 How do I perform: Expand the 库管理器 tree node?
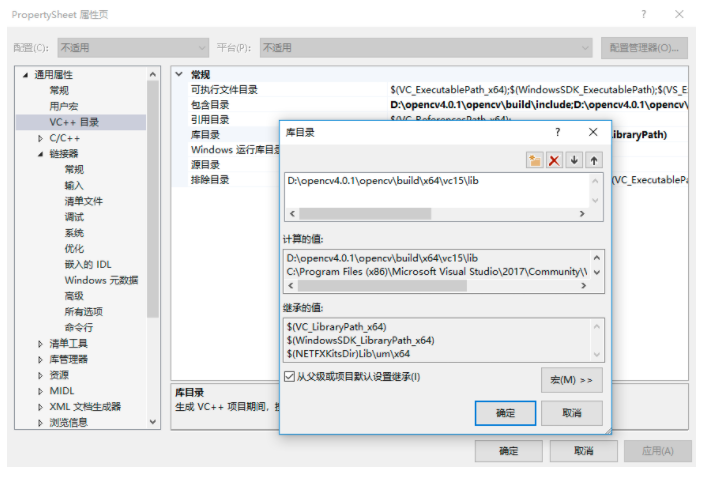(40, 359)
